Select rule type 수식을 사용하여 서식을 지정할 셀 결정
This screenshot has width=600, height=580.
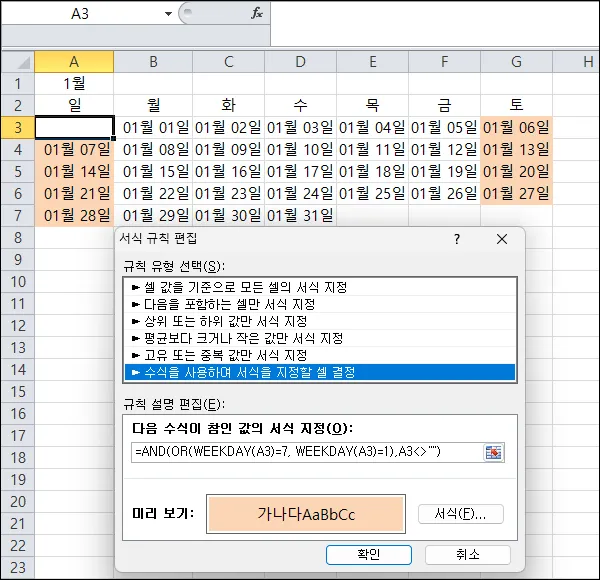(320, 372)
